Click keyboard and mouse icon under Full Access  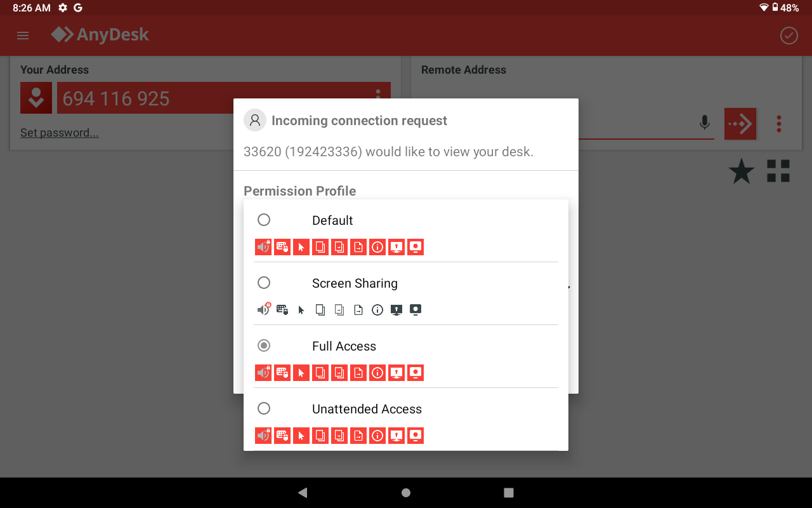point(282,373)
